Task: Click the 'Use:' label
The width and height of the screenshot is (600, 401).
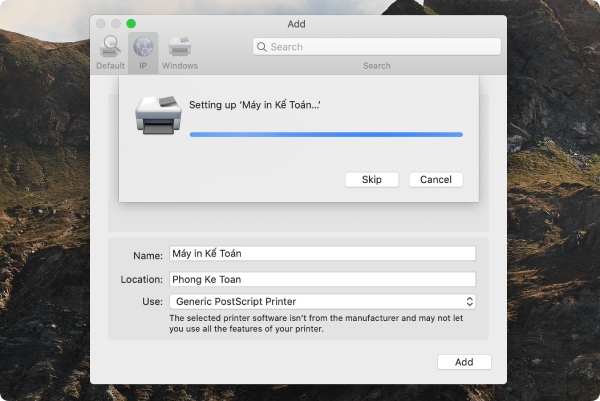Action: (152, 302)
